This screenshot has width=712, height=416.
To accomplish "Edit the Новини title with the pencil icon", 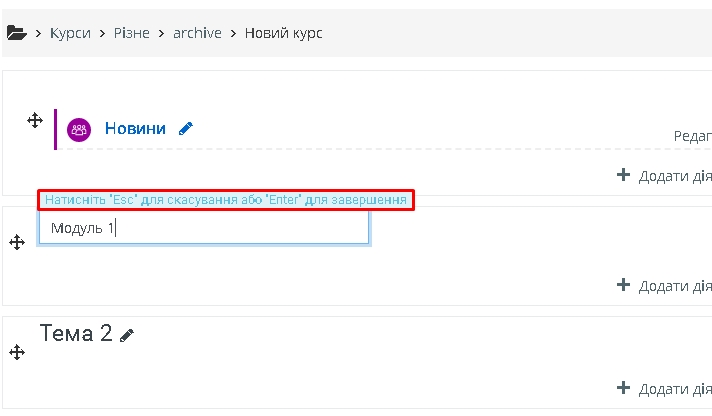I will click(x=186, y=129).
